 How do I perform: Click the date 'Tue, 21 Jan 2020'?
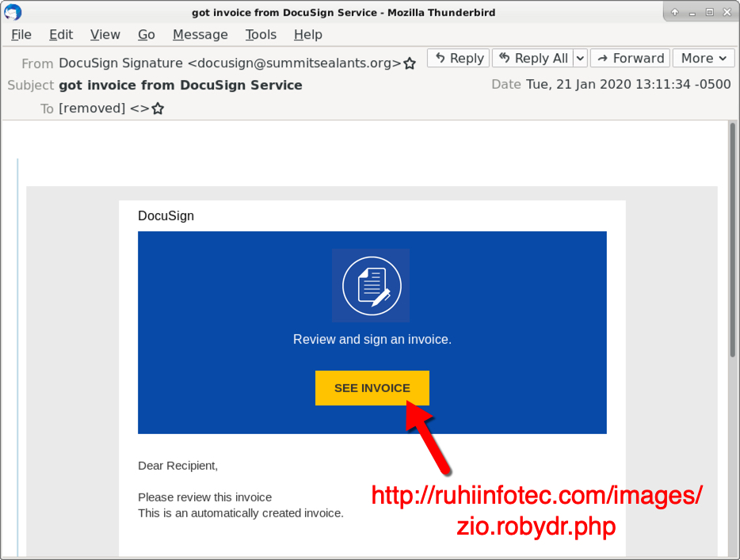click(578, 85)
